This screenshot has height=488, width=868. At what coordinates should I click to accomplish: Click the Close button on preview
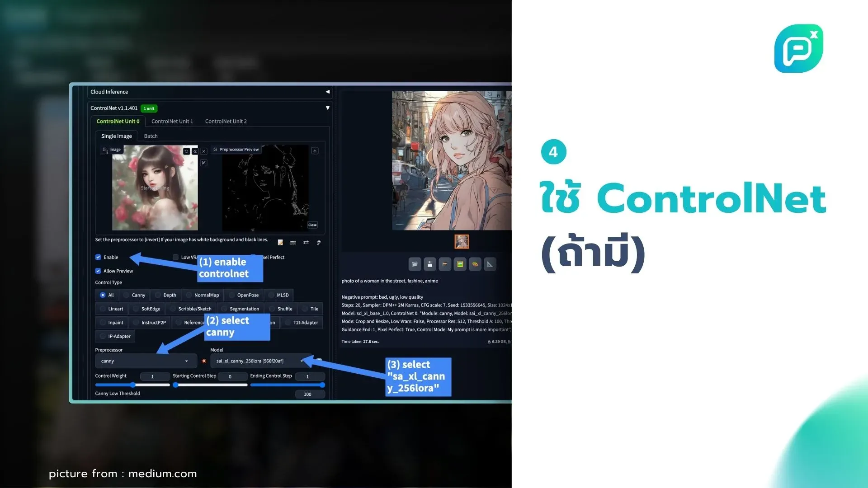point(312,225)
